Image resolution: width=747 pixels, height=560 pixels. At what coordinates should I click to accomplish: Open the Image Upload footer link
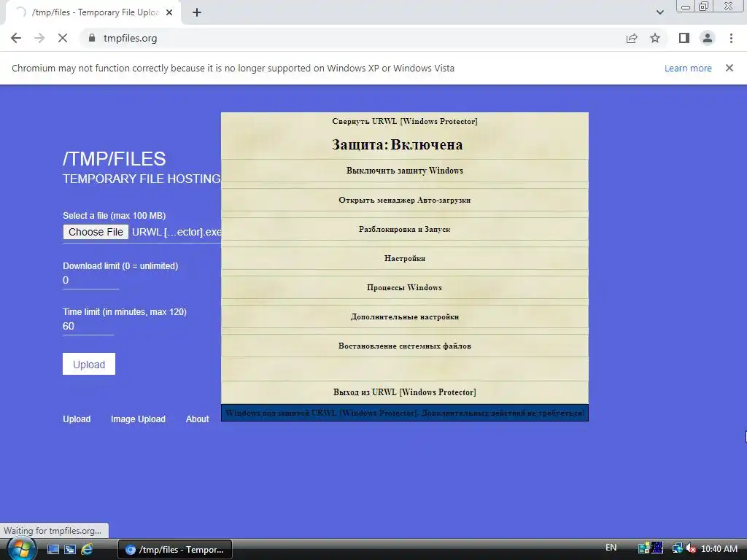pyautogui.click(x=138, y=419)
